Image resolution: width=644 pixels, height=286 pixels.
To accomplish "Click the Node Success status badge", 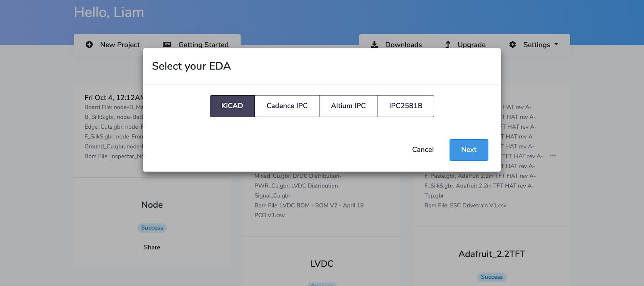I will [152, 228].
